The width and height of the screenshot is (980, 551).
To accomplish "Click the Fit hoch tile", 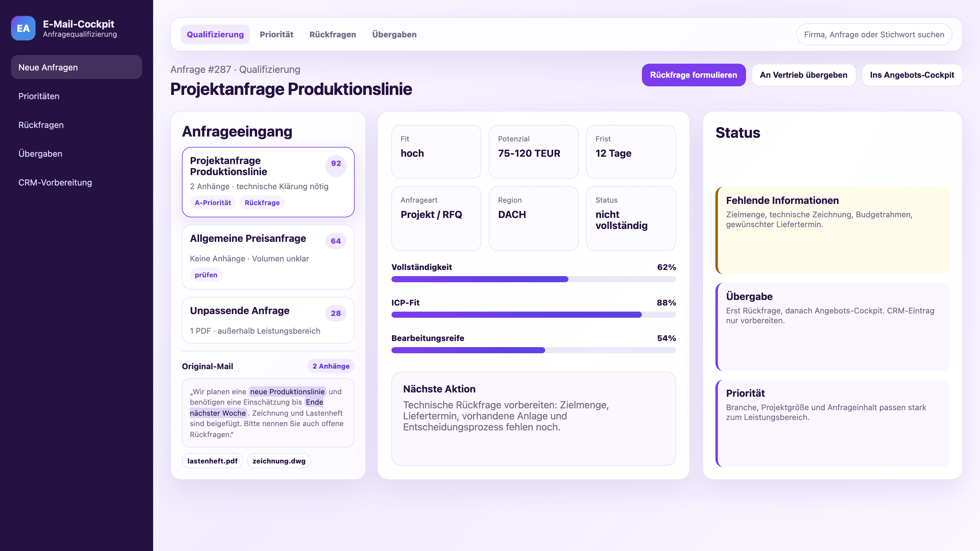I will click(436, 152).
